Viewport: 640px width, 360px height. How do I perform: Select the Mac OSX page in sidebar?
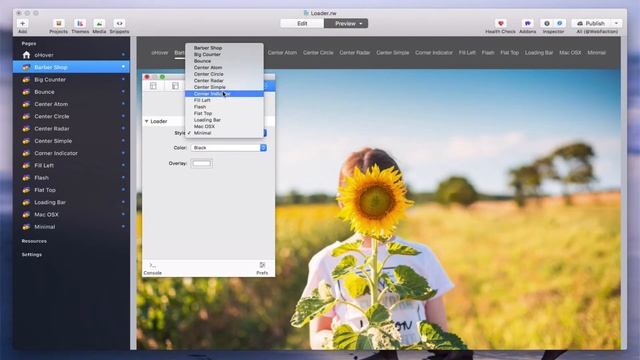pyautogui.click(x=71, y=214)
